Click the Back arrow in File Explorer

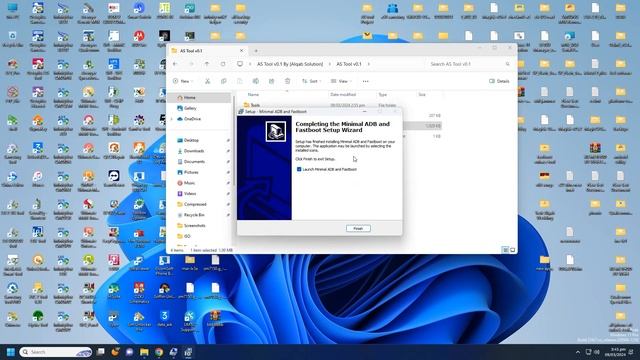[x=175, y=64]
